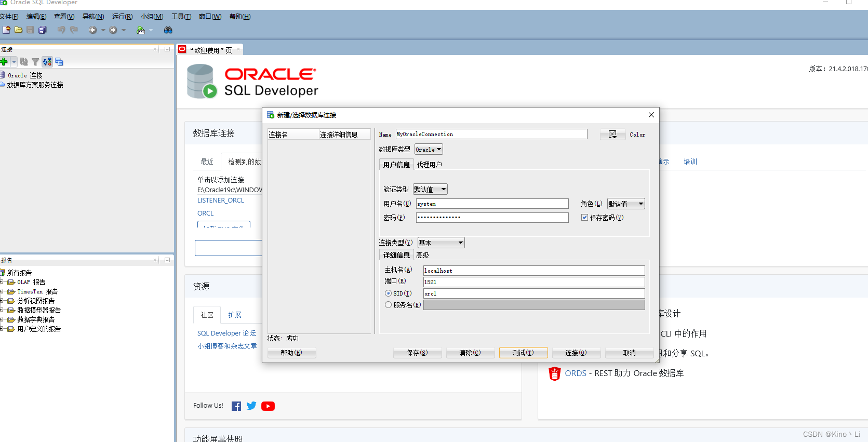
Task: Click the 主机名 input field
Action: 534,271
